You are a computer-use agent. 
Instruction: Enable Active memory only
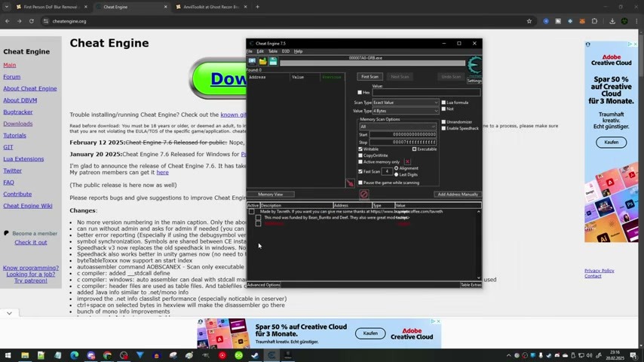click(360, 162)
